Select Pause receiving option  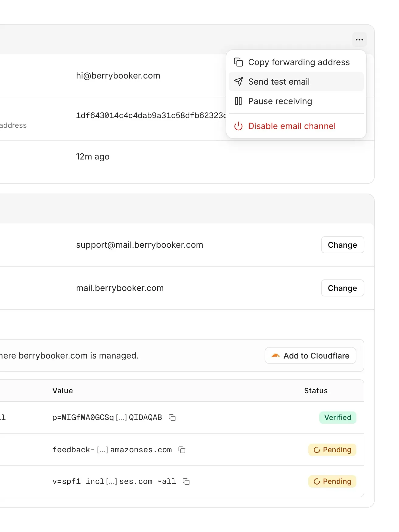coord(296,101)
